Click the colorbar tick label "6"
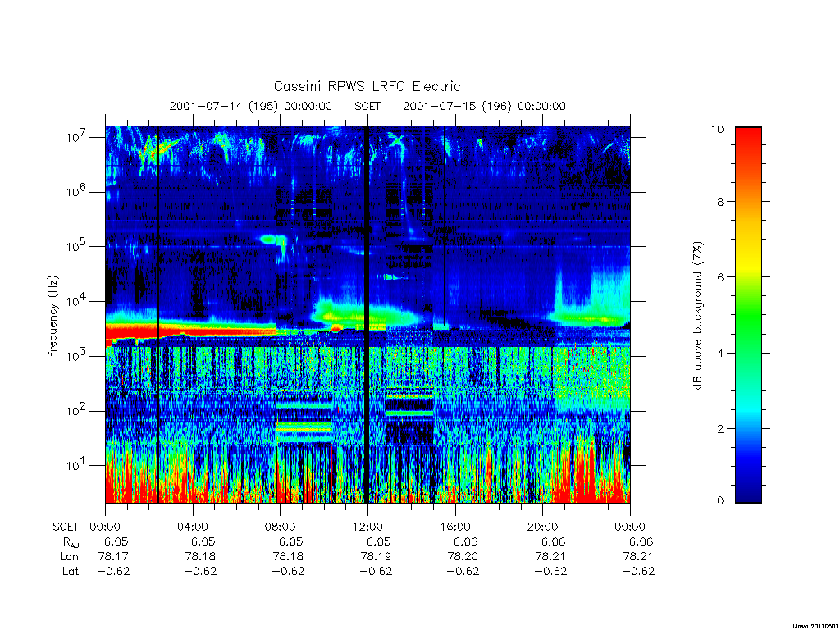The width and height of the screenshot is (840, 630). coord(720,277)
